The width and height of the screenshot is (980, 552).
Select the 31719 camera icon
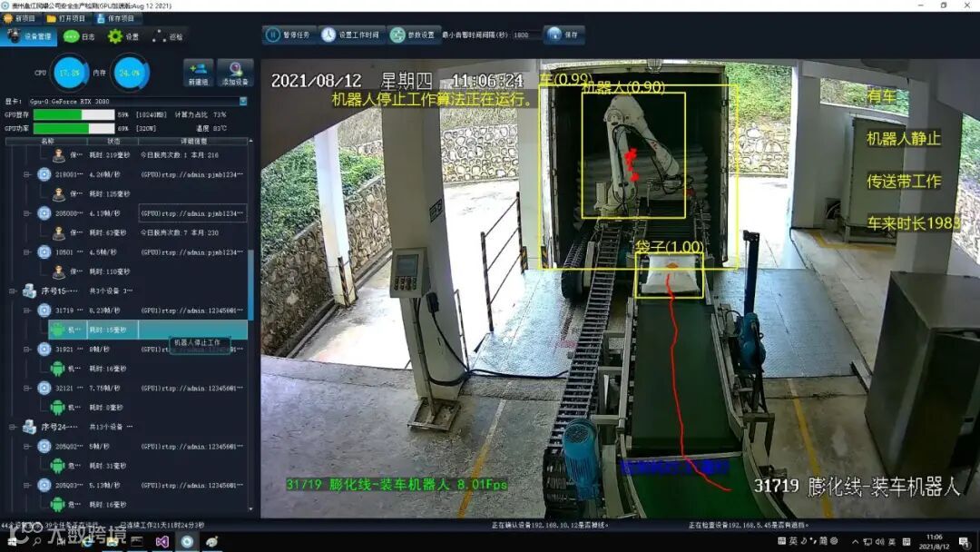click(x=44, y=310)
